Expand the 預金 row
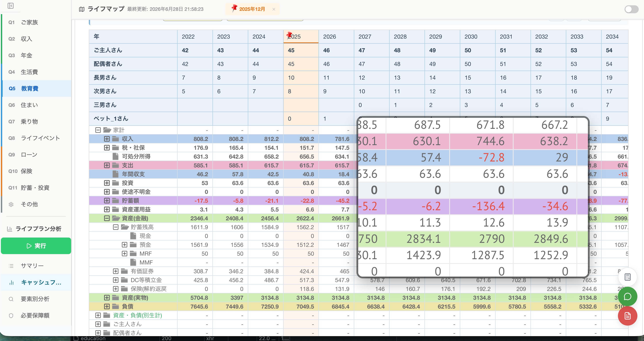The height and width of the screenshot is (341, 644). click(125, 245)
